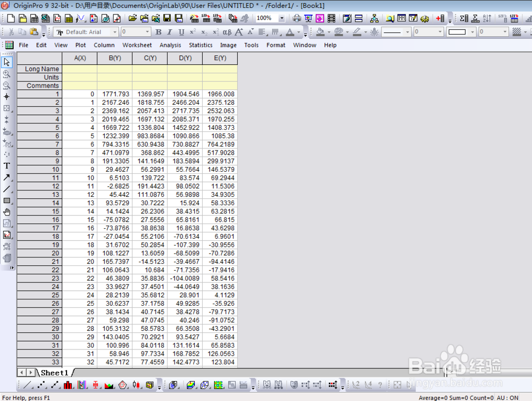Viewport: 532px width, 401px height.
Task: Click the Area plot icon in bottom toolbar
Action: pos(109,385)
